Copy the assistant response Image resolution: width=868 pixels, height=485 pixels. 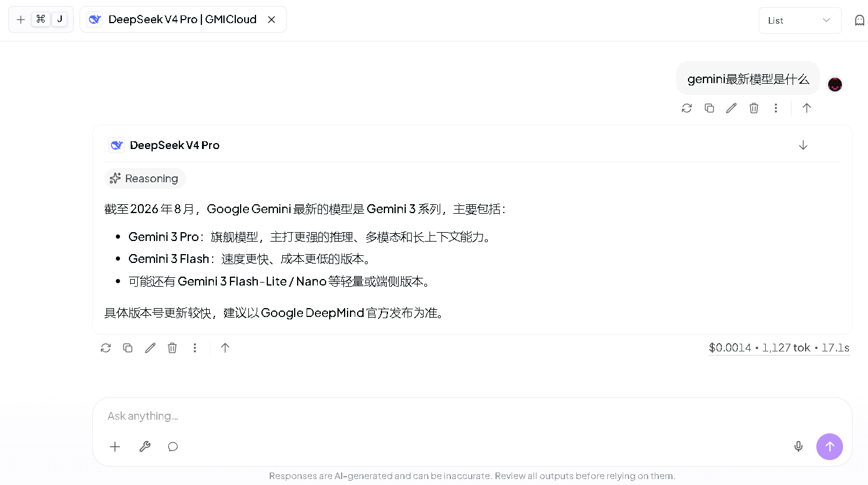tap(128, 348)
